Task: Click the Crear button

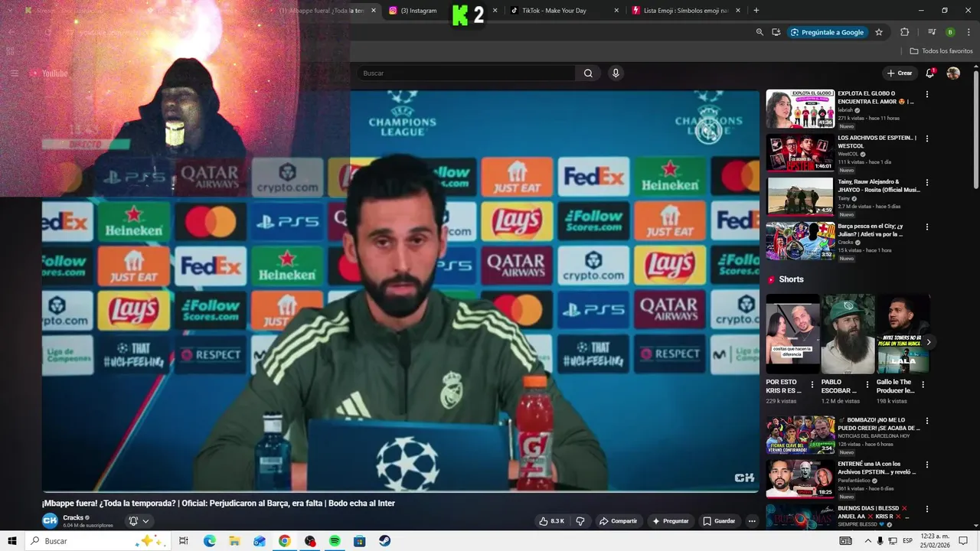Action: (x=900, y=73)
